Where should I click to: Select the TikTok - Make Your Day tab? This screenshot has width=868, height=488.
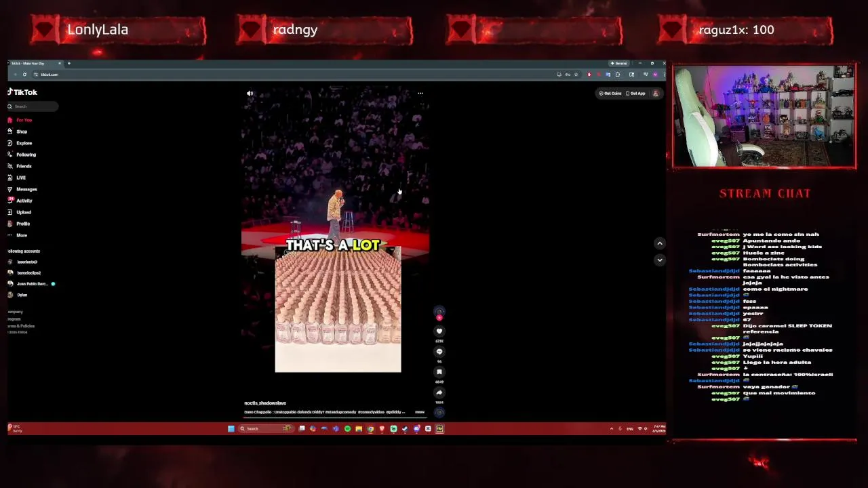tap(34, 63)
